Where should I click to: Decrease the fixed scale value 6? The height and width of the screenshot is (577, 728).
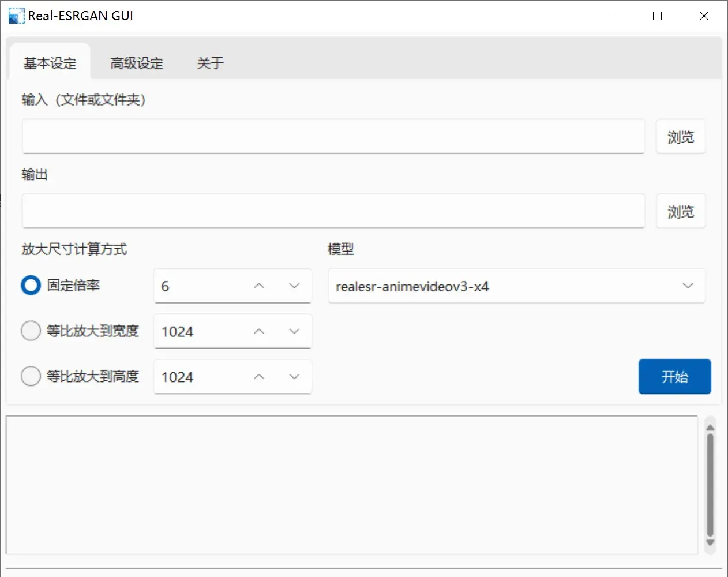pos(294,286)
